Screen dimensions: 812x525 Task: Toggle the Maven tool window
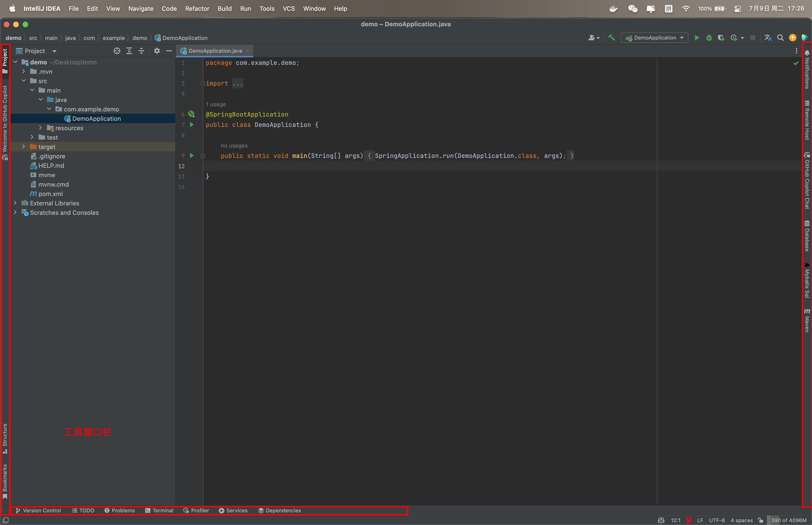(807, 321)
